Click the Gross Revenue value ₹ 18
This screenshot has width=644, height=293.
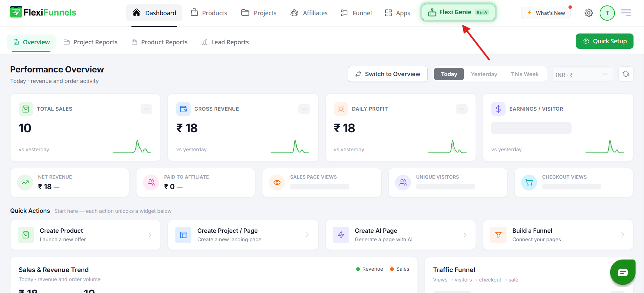pyautogui.click(x=187, y=128)
